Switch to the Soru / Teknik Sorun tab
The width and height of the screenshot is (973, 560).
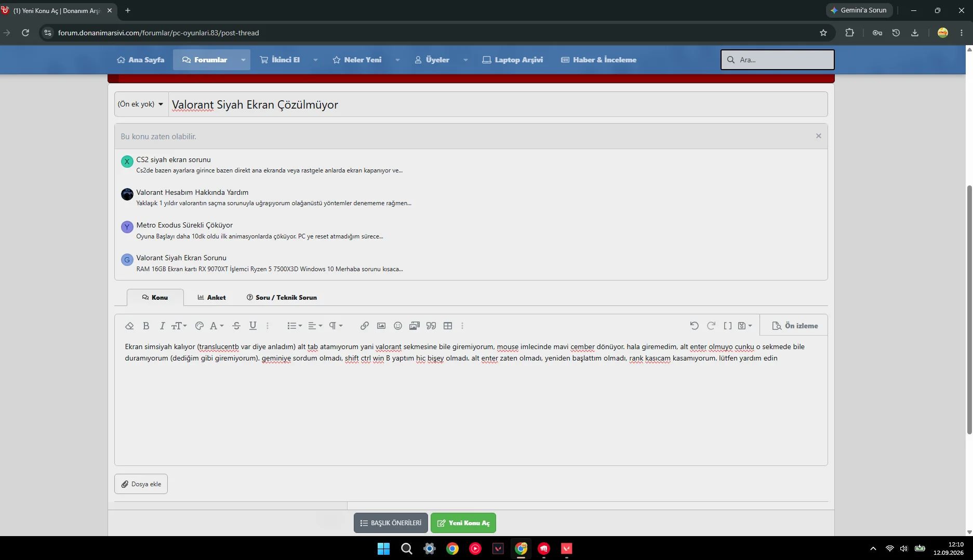[282, 298]
